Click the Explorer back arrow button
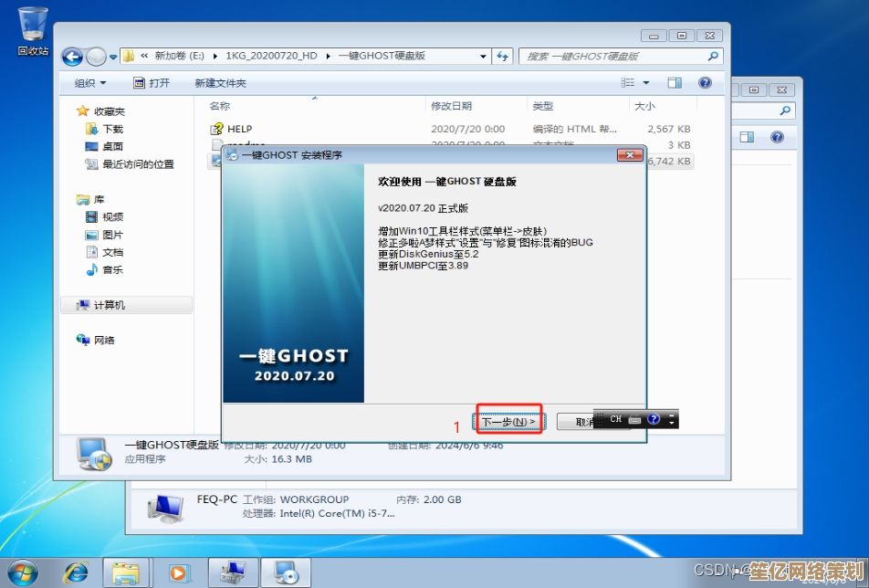Screen dimensions: 869x588 72,56
